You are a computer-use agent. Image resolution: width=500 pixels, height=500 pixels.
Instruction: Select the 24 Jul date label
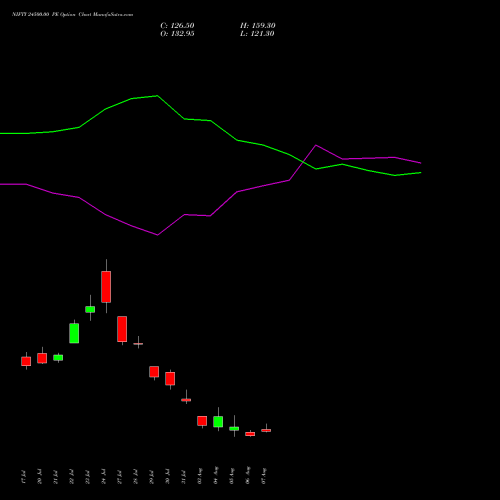coord(104,477)
